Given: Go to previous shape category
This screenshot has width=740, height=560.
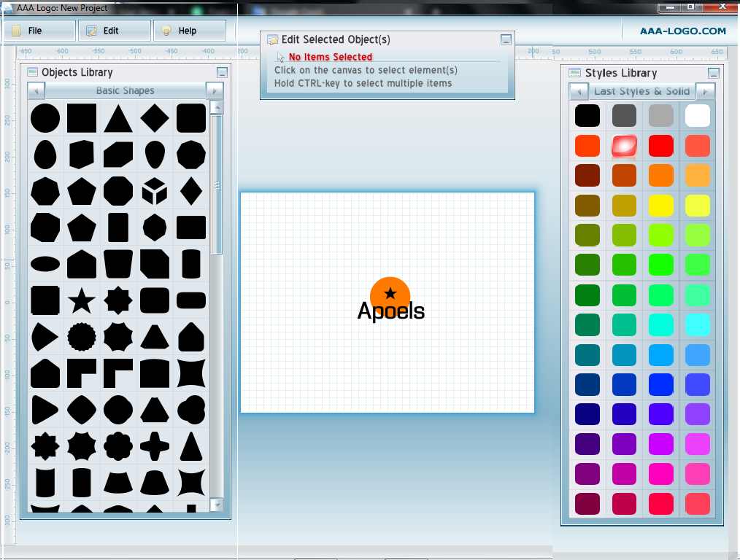Looking at the screenshot, I should (36, 91).
